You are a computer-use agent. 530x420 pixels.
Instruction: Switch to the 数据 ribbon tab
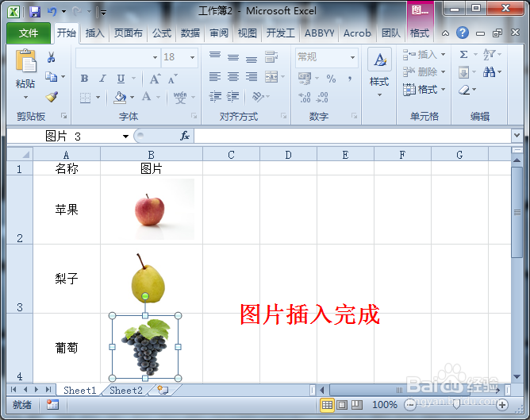pos(190,33)
